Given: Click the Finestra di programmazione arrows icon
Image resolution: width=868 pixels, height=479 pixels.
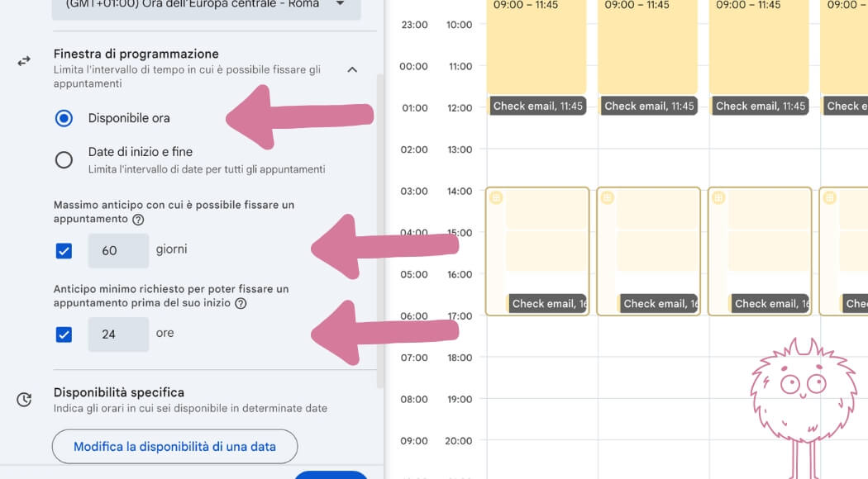Looking at the screenshot, I should point(24,61).
